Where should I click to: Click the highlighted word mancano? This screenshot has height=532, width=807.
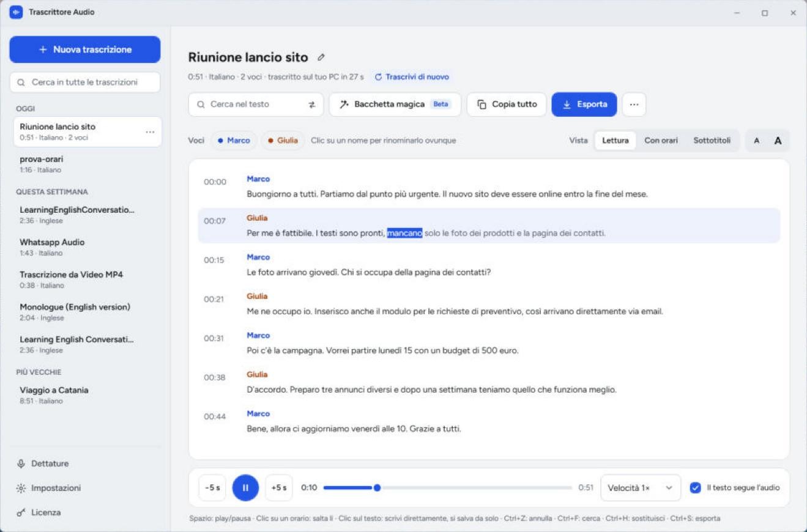[404, 233]
